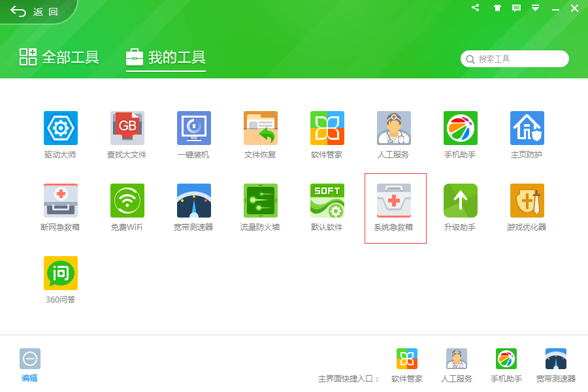Launch 断网急救箱 tool
Image resolution: width=588 pixels, height=392 pixels.
60,201
